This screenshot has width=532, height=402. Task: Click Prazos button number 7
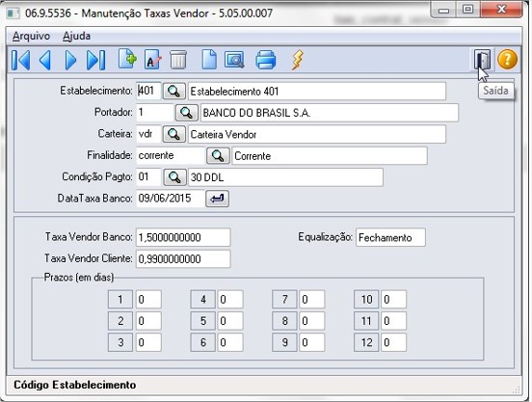point(284,299)
